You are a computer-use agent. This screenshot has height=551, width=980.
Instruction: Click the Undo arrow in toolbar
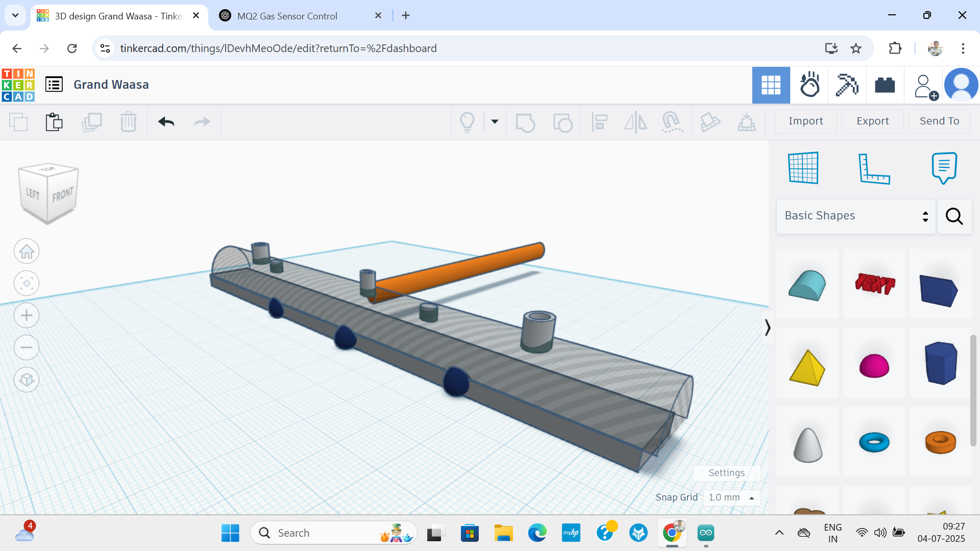[x=166, y=122]
